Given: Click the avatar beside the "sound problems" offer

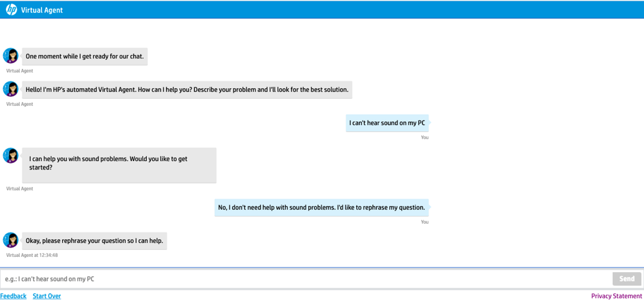Looking at the screenshot, I should (x=11, y=155).
